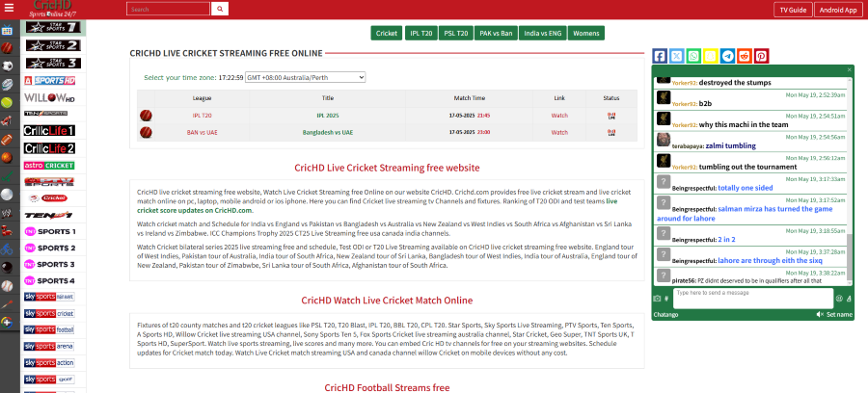Click the green checkmark icon in the sidebar
This screenshot has width=868, height=393.
(7, 175)
